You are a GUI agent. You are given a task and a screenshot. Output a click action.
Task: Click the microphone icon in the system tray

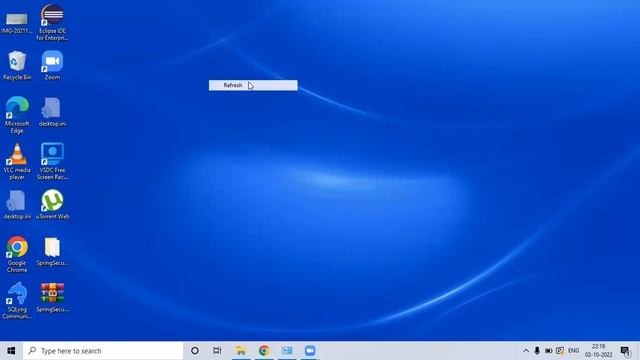click(537, 351)
